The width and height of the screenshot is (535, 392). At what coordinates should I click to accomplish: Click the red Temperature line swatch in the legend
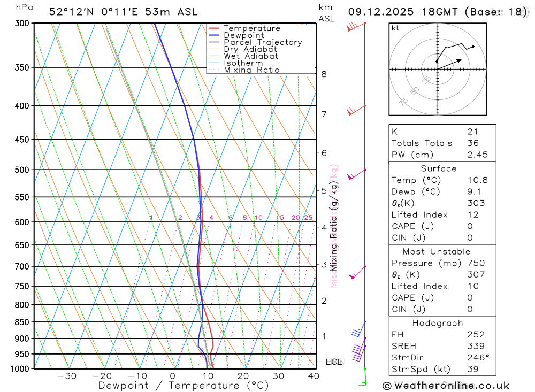[214, 28]
